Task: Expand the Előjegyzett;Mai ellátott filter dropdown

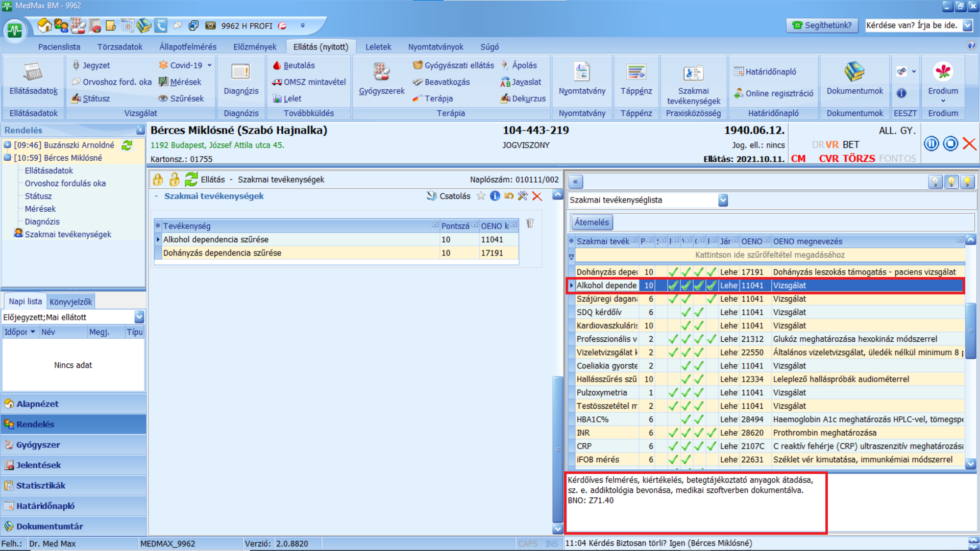Action: pyautogui.click(x=139, y=317)
